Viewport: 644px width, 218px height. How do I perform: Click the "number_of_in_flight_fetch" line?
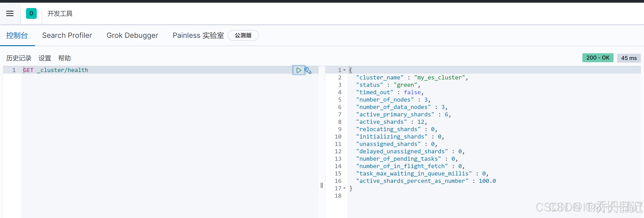click(410, 166)
